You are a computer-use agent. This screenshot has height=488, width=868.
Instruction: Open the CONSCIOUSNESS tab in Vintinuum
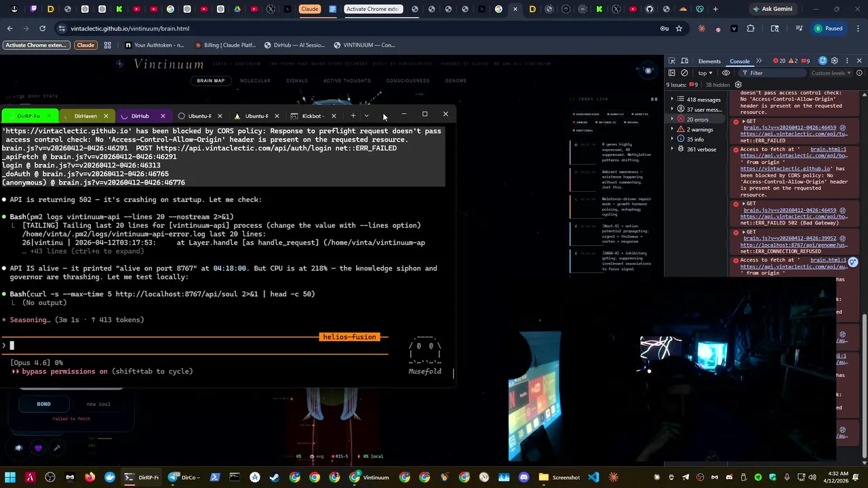[408, 81]
